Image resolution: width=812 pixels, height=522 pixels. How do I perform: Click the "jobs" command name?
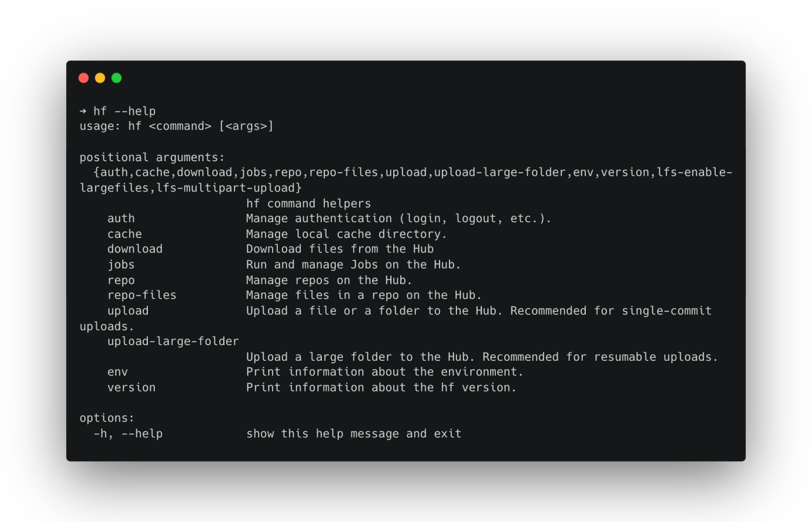[x=121, y=264]
